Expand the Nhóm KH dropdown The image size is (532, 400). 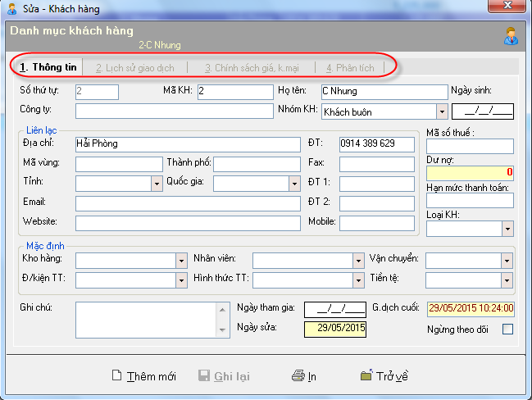pyautogui.click(x=442, y=111)
